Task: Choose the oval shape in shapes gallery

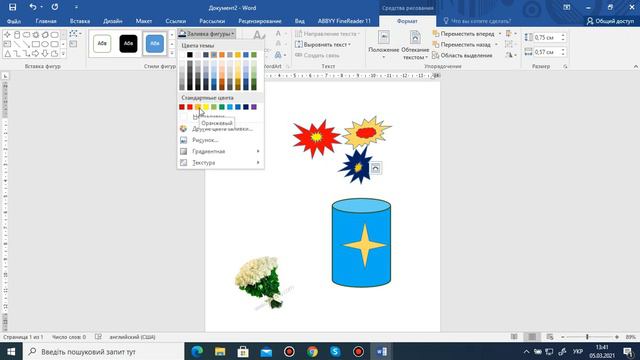Action: 45,44
